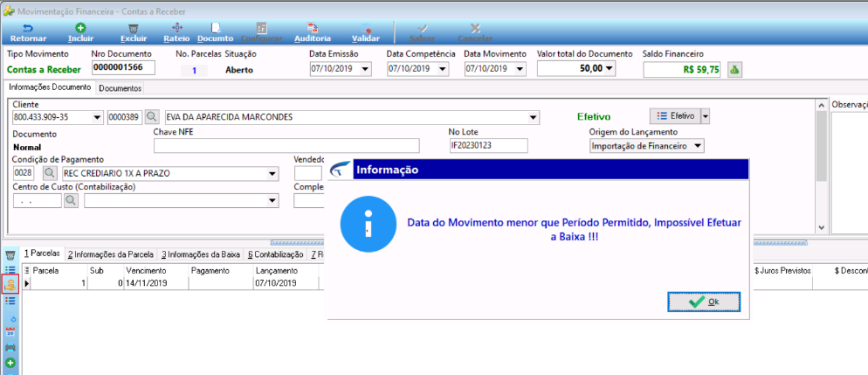868x375 pixels.
Task: Open the arrow beside the Efetivo button
Action: click(x=706, y=116)
